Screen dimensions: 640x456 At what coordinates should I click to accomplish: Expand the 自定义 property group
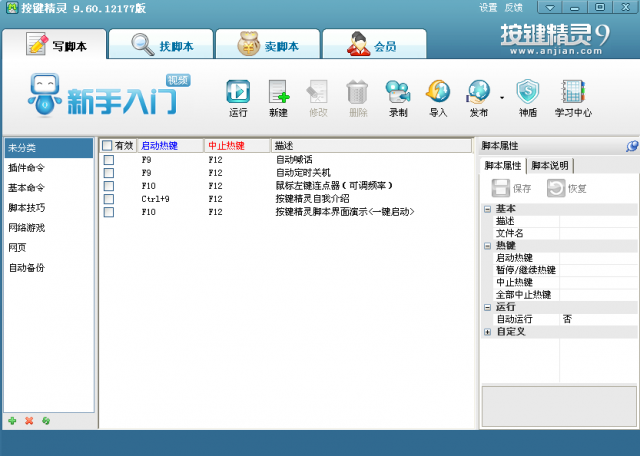tap(487, 332)
